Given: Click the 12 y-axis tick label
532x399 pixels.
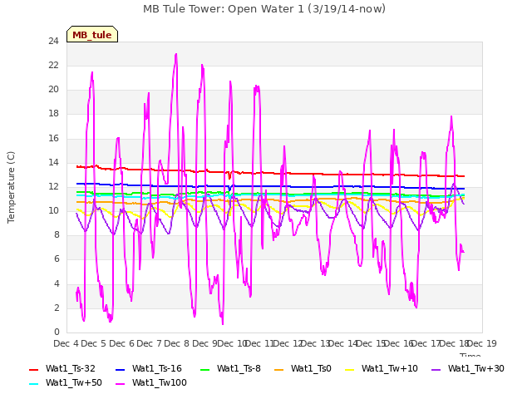Looking at the screenshot, I should click(53, 186).
